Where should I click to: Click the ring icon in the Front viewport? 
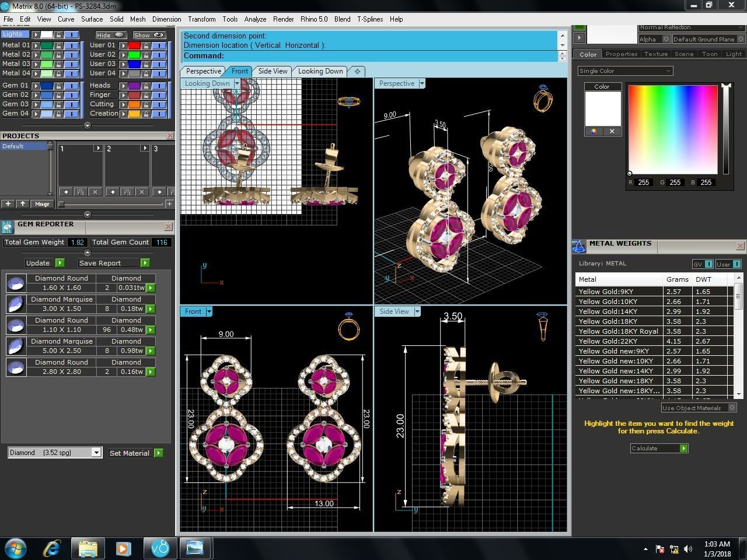click(x=348, y=326)
